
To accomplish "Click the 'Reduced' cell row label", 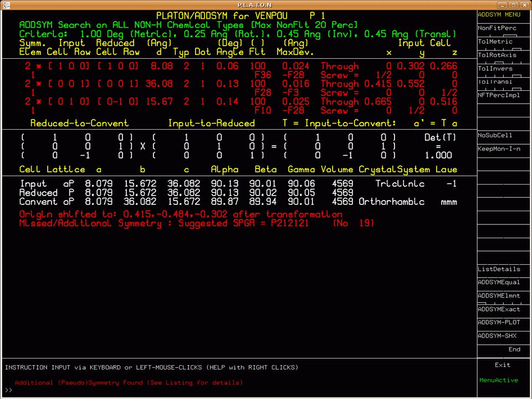I will [38, 193].
